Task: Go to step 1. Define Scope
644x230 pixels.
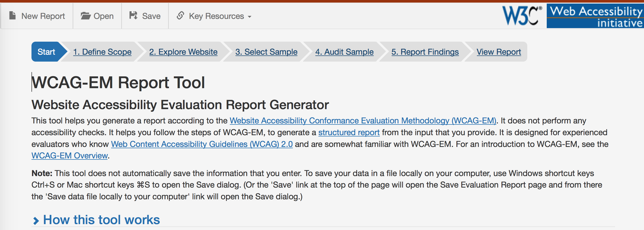Action: tap(102, 52)
